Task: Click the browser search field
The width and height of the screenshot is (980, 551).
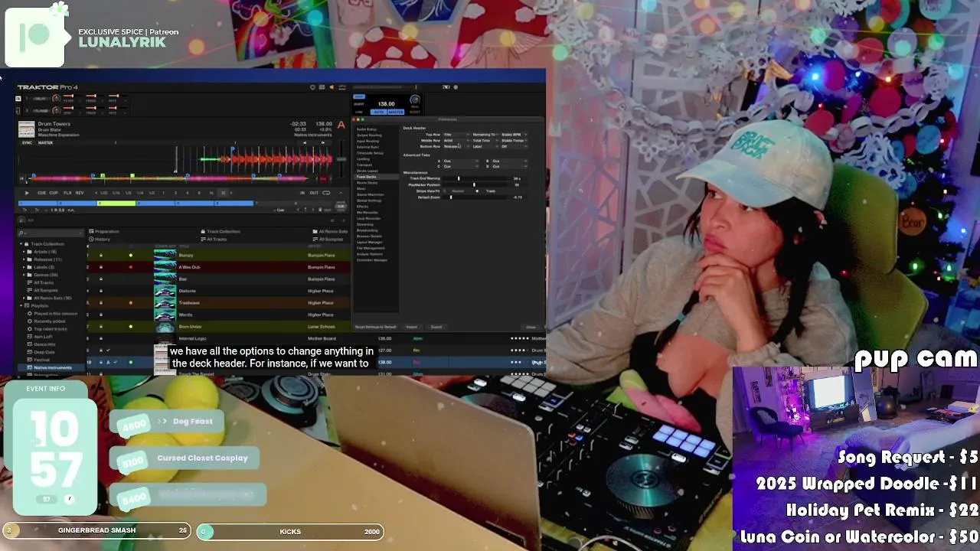Action: click(51, 233)
